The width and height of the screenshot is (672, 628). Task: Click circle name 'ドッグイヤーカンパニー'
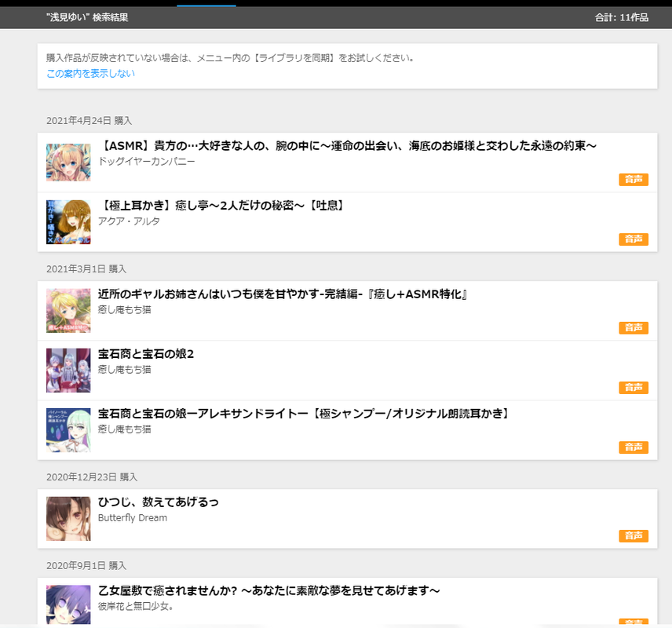tap(147, 162)
